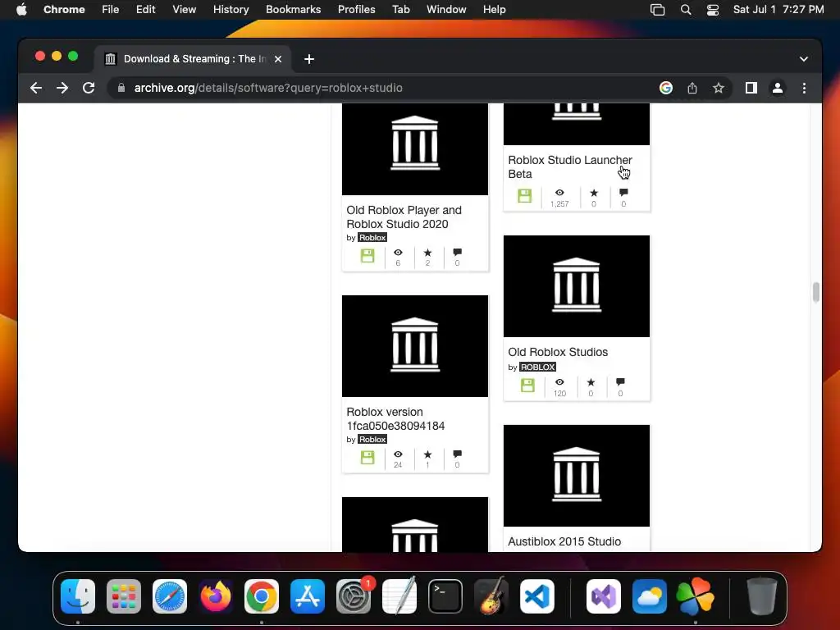Open System Settings from the Dock
This screenshot has height=630, width=840.
point(354,596)
